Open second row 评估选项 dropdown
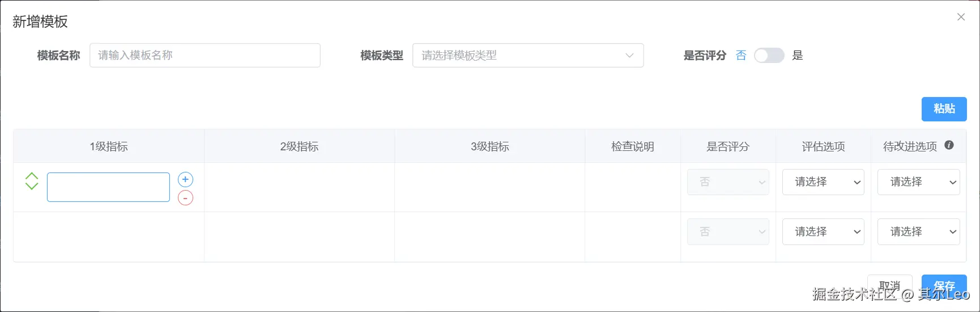This screenshot has height=312, width=980. click(823, 231)
